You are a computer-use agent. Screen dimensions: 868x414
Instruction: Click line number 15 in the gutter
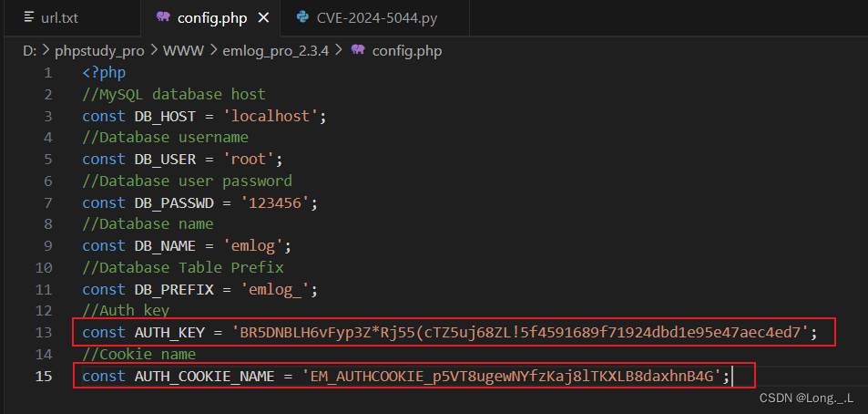coord(44,376)
